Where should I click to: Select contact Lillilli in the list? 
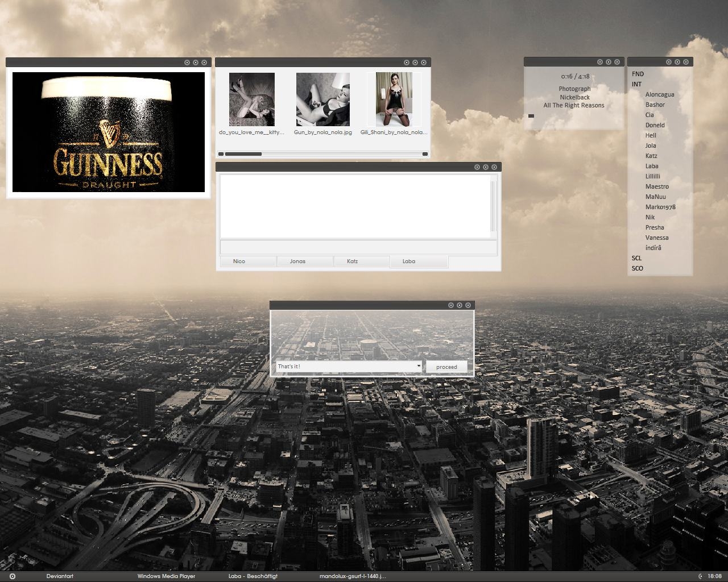(x=653, y=176)
